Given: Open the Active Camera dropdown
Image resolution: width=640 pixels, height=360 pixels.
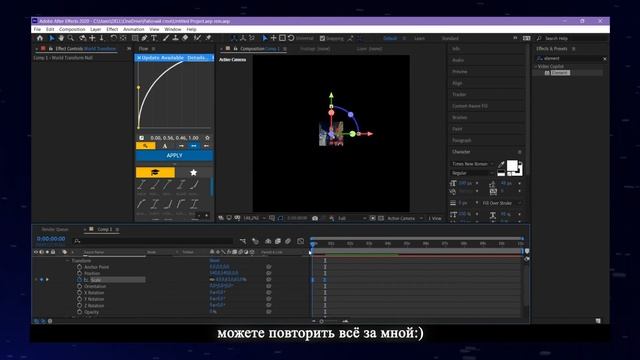Looking at the screenshot, I should pyautogui.click(x=404, y=218).
